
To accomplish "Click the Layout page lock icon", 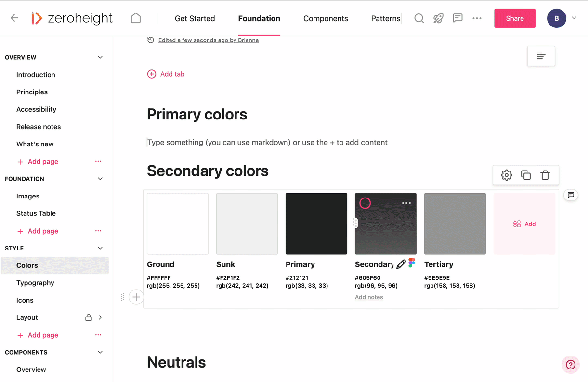I will (x=89, y=317).
